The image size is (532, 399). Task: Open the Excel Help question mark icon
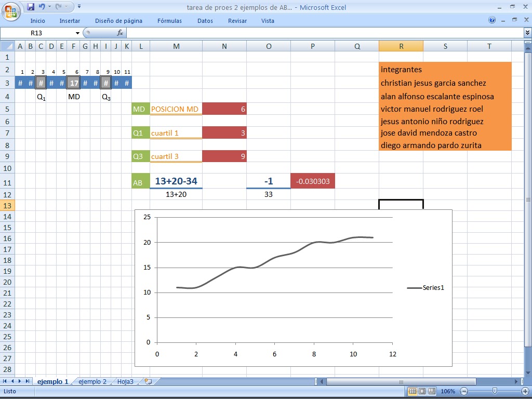pos(492,20)
